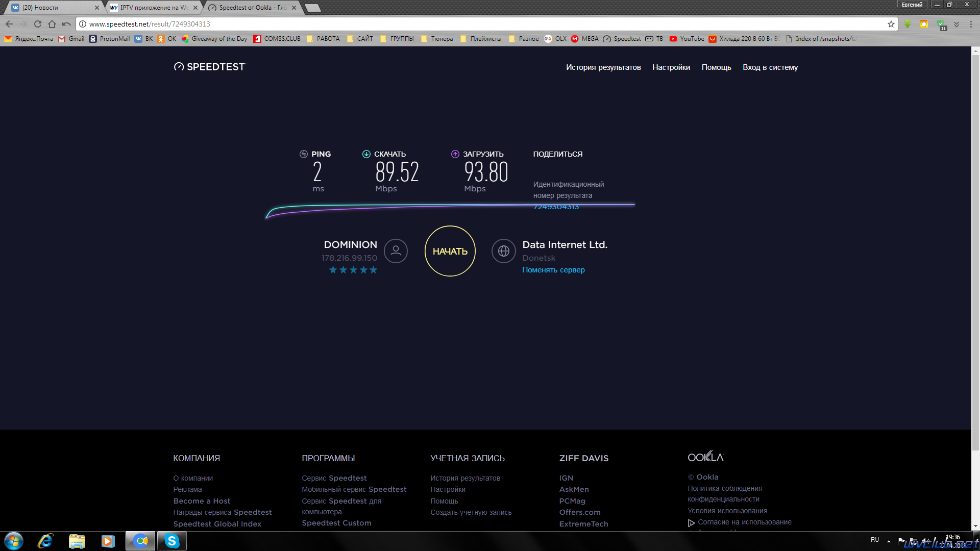Screen dimensions: 980x551
Task: Open the YouTube bookmark
Action: 687,39
